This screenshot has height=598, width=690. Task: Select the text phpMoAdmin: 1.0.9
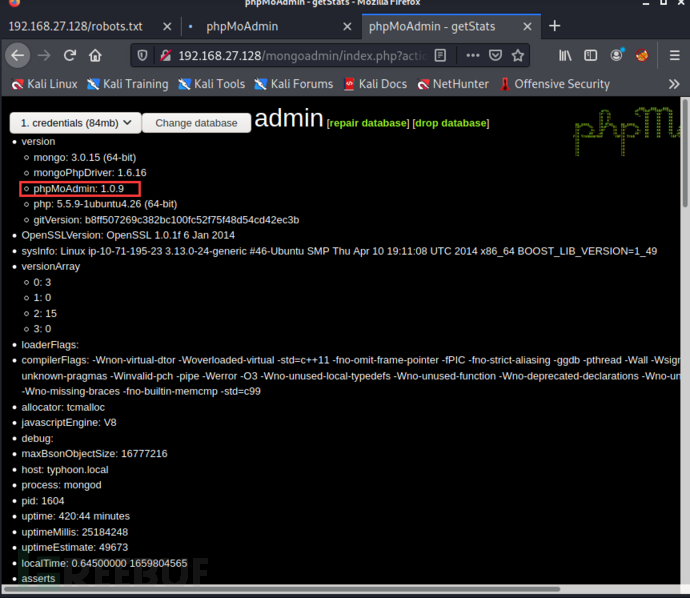click(x=79, y=189)
